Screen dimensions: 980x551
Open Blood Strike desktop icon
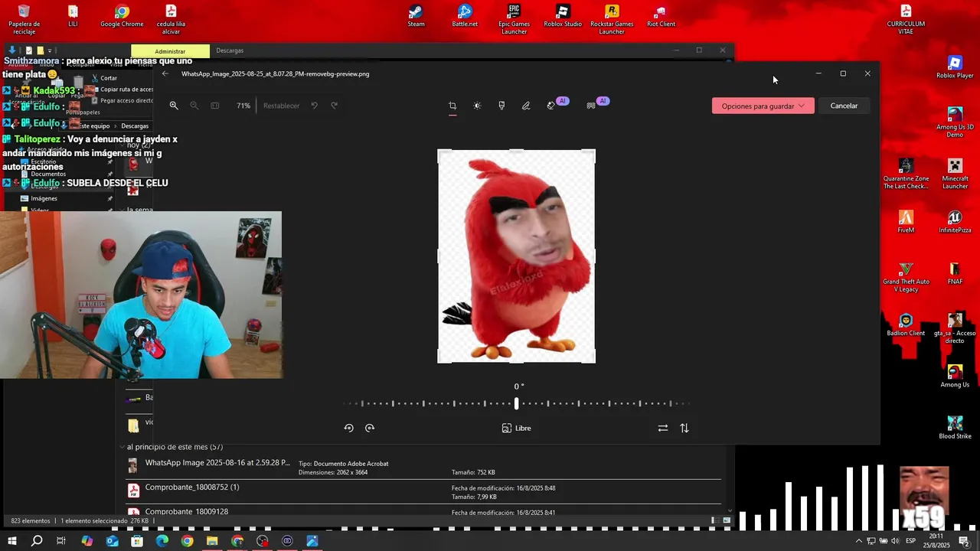click(x=955, y=428)
